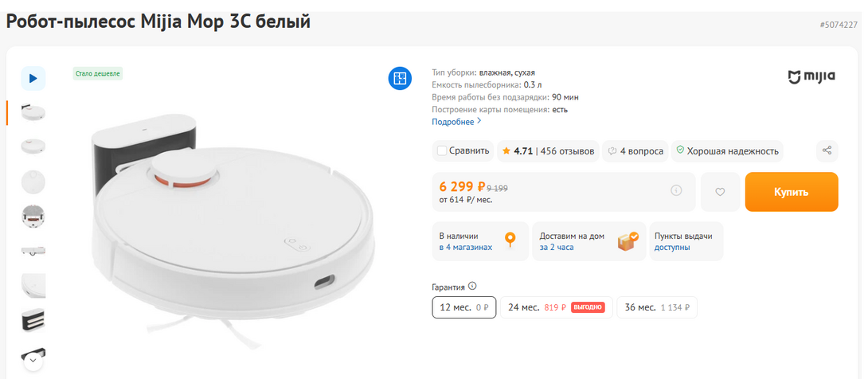Click the price info icon
The width and height of the screenshot is (868, 379).
(x=676, y=190)
